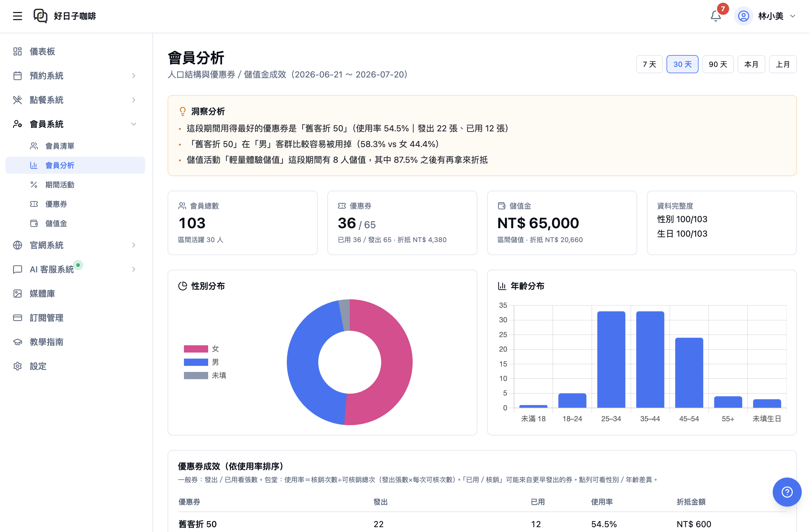This screenshot has width=809, height=532.
Task: Click the 預約系統 calendar icon
Action: (x=17, y=75)
